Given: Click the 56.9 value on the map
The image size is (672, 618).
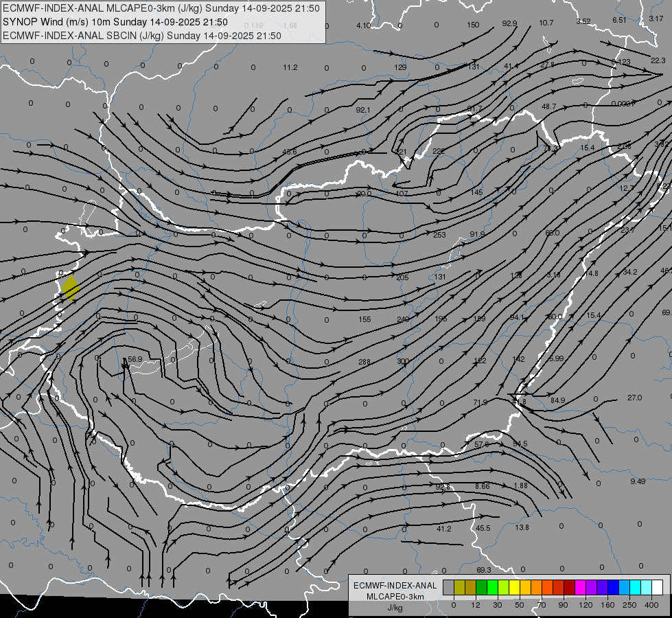Looking at the screenshot, I should pos(135,359).
